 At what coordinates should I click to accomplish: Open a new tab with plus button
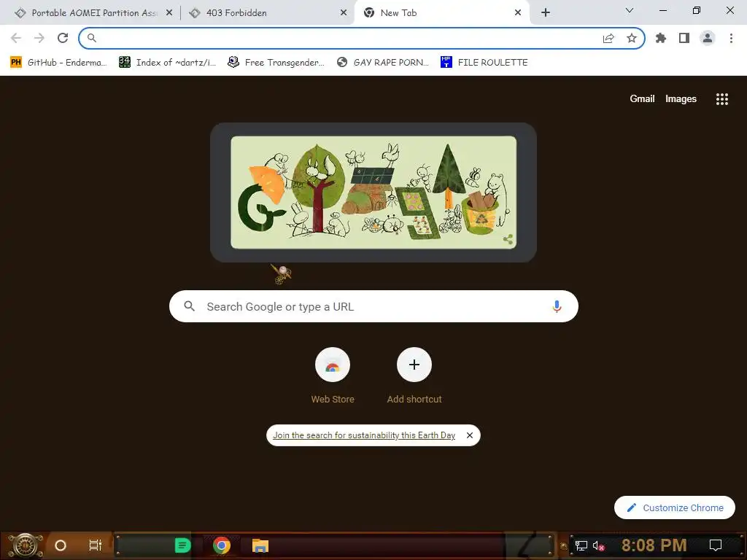pyautogui.click(x=546, y=13)
